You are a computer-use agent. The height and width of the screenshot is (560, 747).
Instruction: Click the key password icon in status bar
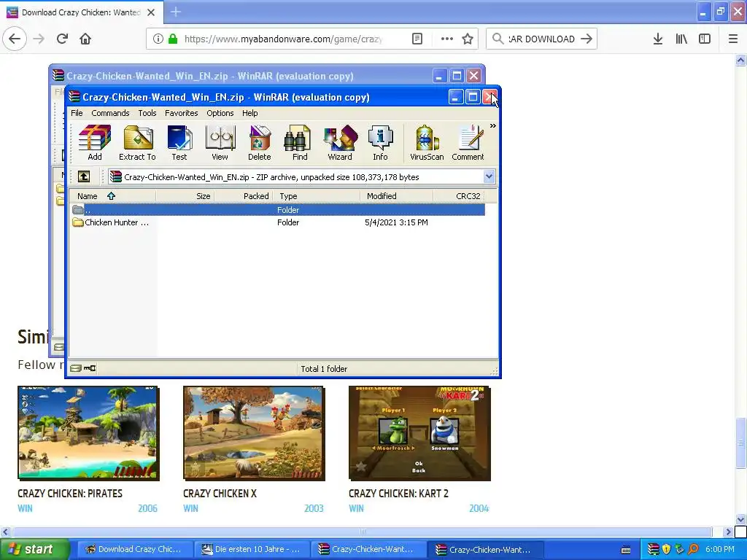coord(90,368)
